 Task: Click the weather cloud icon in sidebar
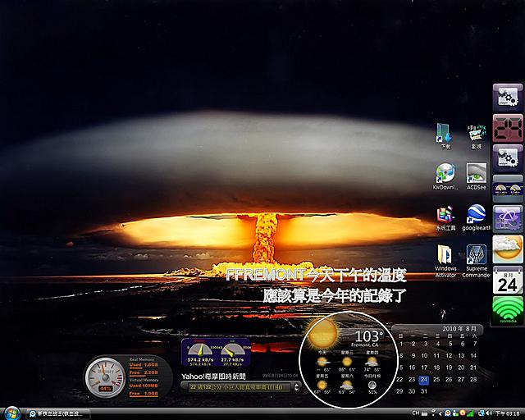[x=507, y=249]
